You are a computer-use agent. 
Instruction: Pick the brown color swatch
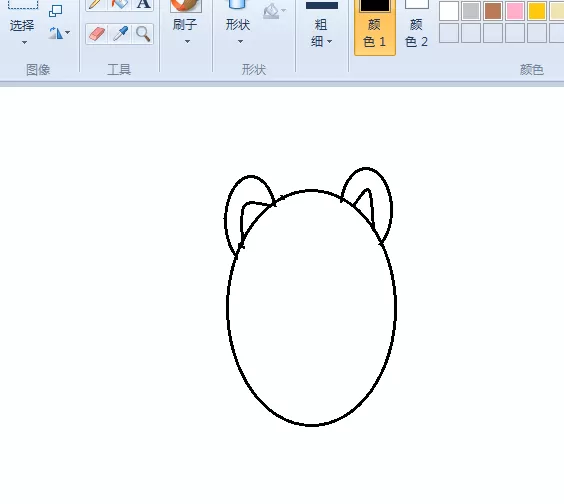493,11
